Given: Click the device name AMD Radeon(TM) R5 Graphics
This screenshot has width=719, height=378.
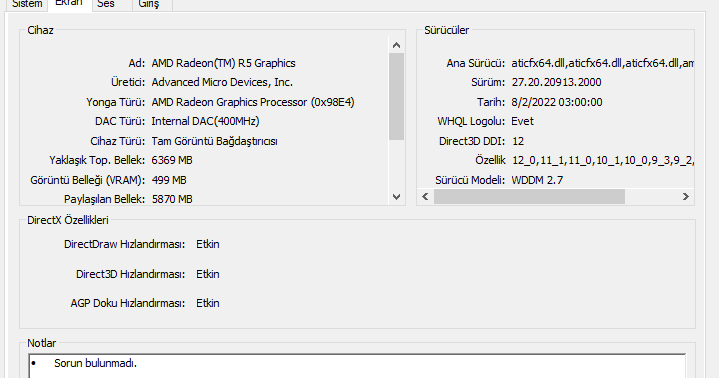Looking at the screenshot, I should point(223,63).
